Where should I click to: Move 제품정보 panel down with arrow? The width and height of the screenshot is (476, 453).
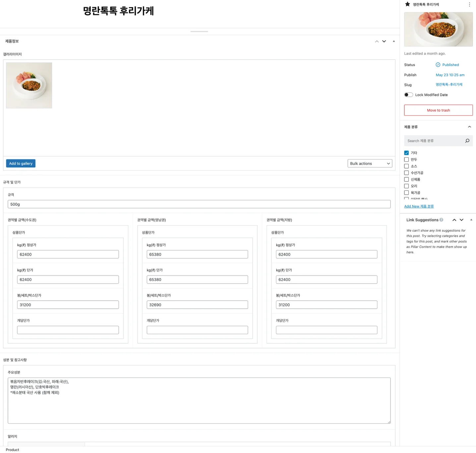coord(384,41)
